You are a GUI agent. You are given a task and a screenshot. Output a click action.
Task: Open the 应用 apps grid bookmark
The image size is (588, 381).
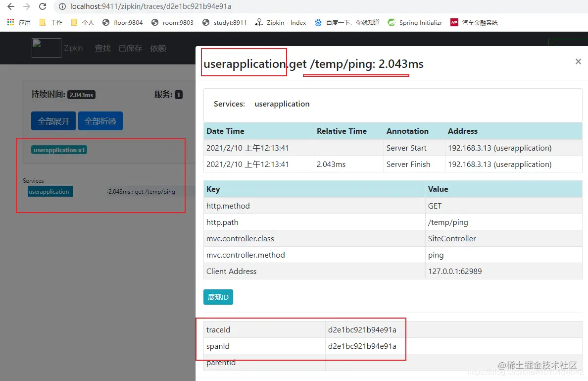click(x=19, y=22)
